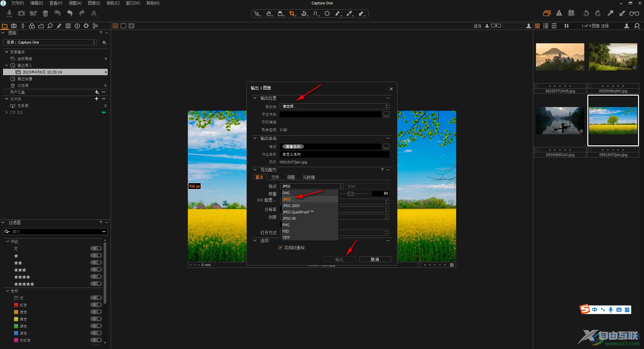Toggle the 红色 color tag filter switch
The height and width of the screenshot is (349, 644).
point(96,305)
